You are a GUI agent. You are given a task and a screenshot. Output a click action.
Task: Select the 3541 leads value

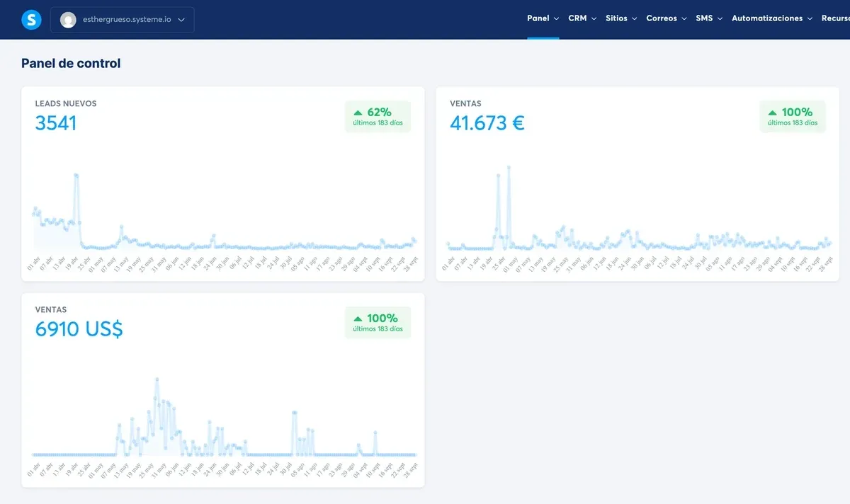56,123
